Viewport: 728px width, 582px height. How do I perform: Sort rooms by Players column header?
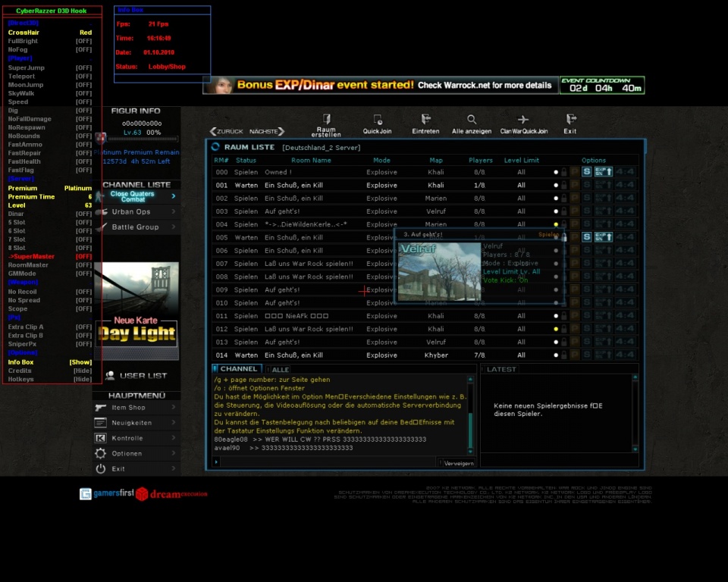point(481,160)
